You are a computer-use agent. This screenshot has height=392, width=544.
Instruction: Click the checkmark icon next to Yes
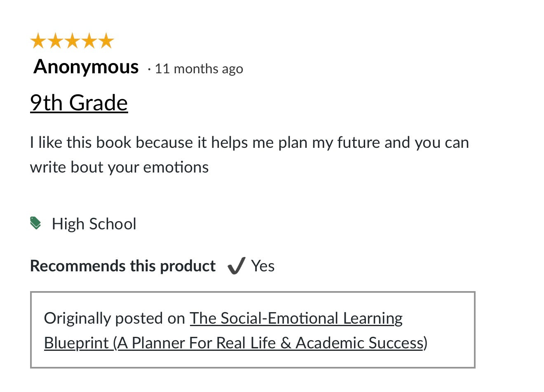click(237, 266)
